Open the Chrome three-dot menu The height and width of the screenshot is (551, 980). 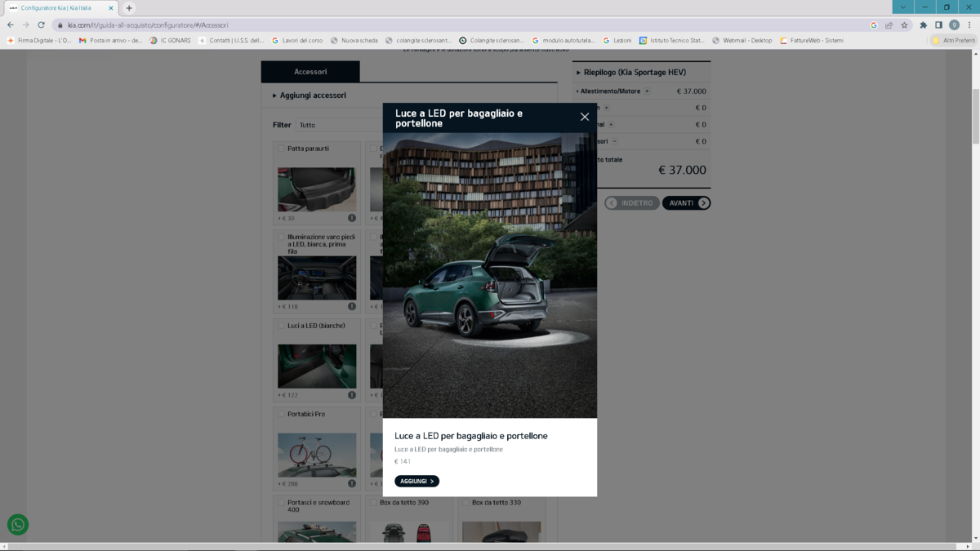(969, 25)
